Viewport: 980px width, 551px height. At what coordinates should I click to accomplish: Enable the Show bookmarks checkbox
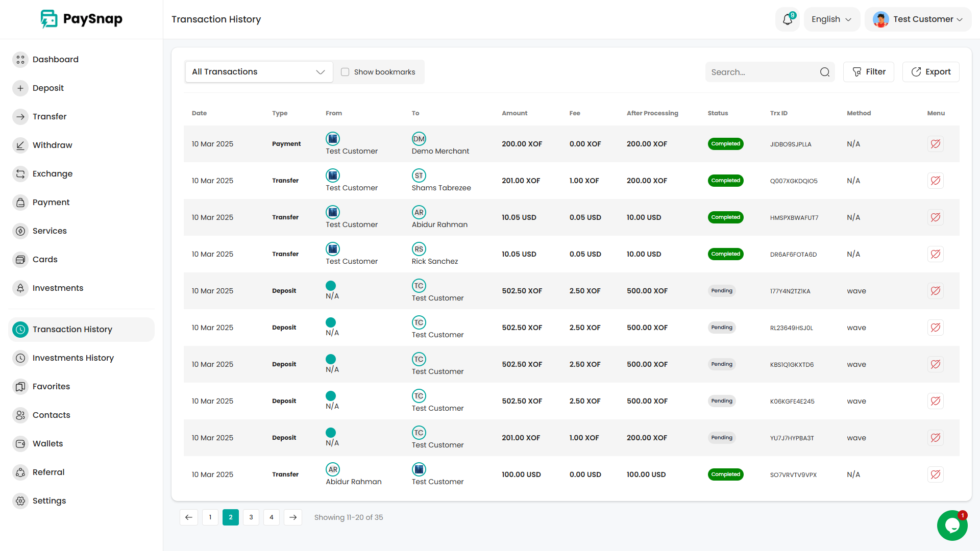(345, 72)
